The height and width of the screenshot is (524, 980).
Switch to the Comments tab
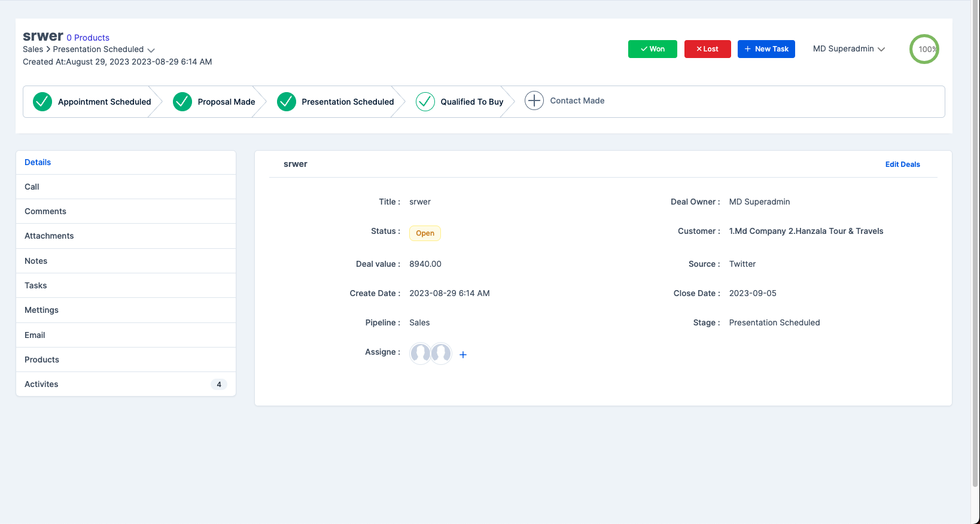coord(126,211)
